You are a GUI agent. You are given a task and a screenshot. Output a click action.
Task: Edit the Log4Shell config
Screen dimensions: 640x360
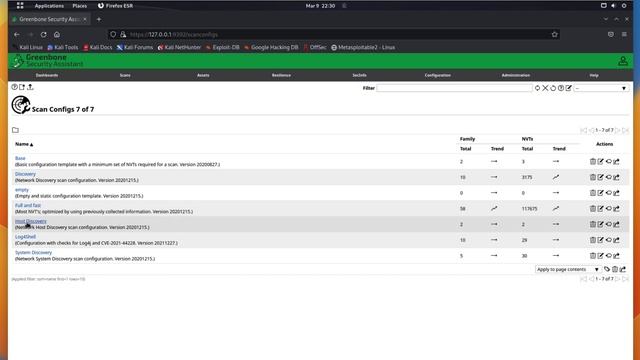[600, 240]
